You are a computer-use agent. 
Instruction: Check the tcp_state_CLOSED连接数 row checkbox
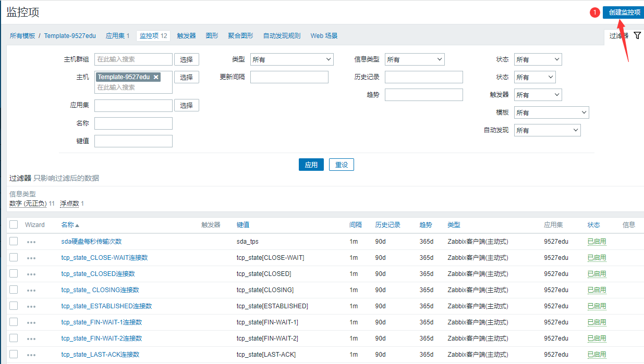point(14,273)
